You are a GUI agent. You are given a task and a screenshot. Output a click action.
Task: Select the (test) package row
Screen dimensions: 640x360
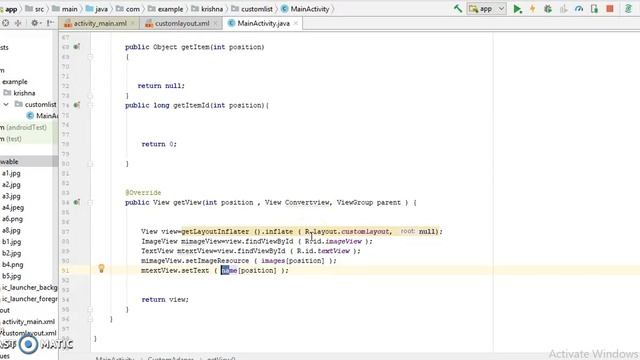11,139
